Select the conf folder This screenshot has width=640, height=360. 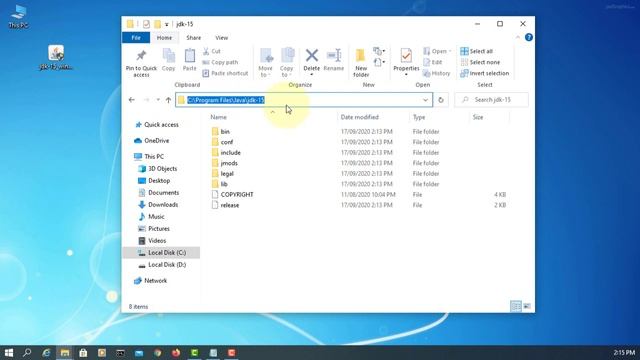click(227, 142)
